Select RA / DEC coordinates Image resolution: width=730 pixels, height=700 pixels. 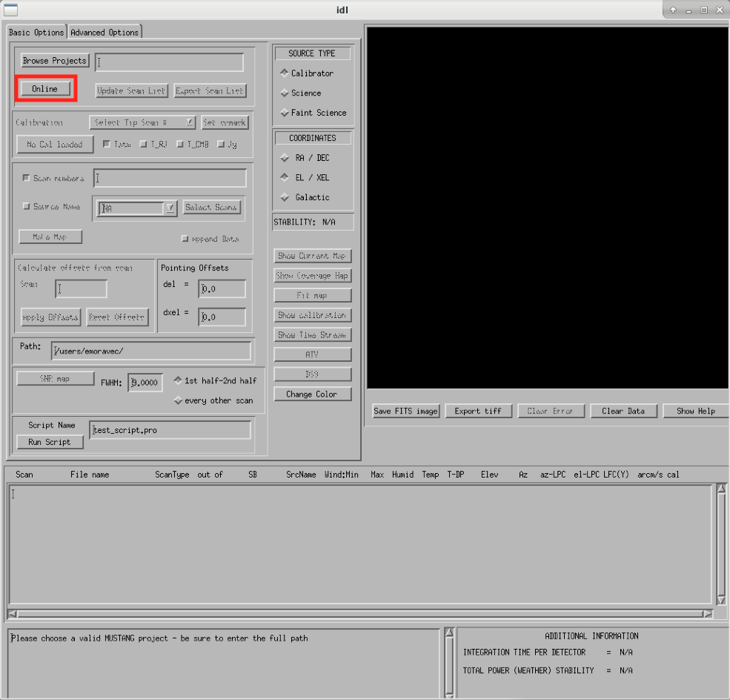pos(285,158)
